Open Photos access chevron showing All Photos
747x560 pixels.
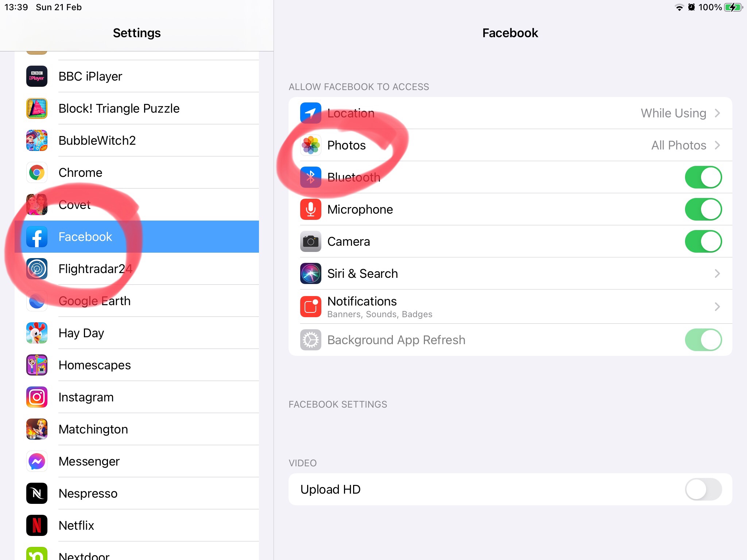coord(717,145)
